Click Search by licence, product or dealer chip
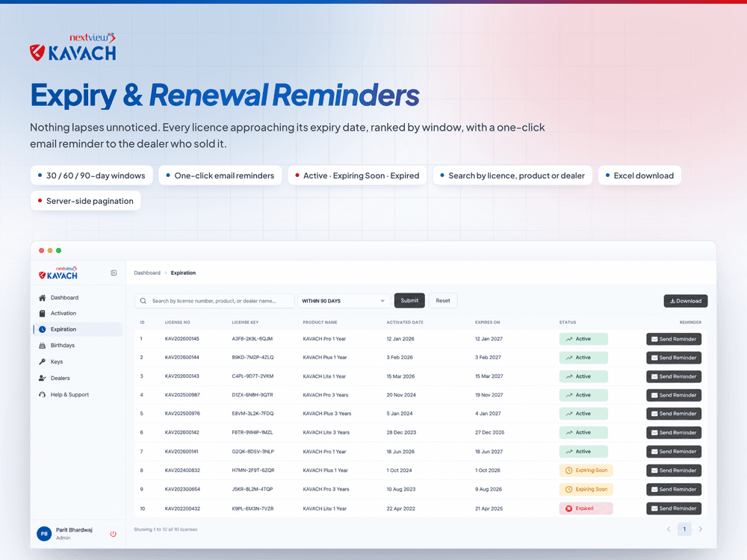Image resolution: width=747 pixels, height=560 pixels. tap(512, 175)
